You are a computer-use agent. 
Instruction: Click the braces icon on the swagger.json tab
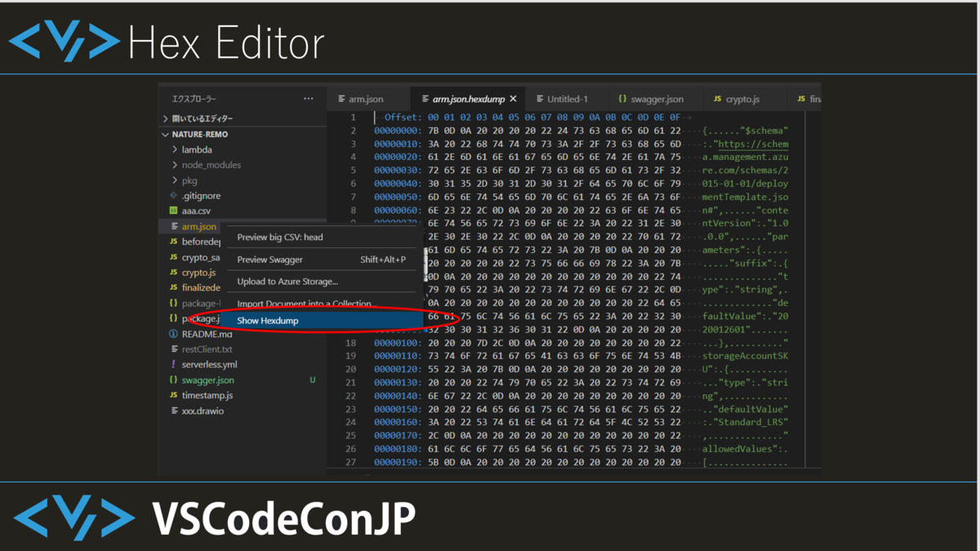click(x=622, y=99)
